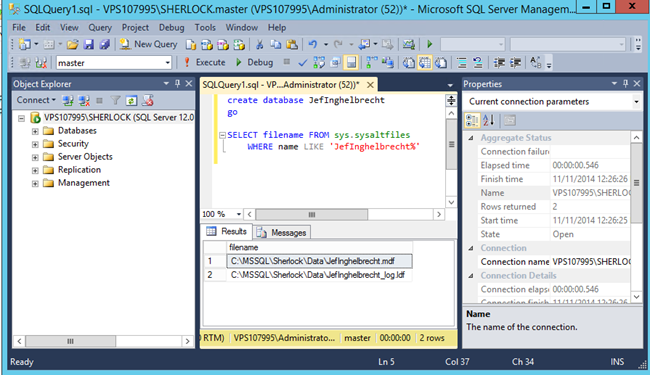Viewport: 650px width, 375px height.
Task: Open the Current connection parameters dropdown
Action: coord(636,102)
